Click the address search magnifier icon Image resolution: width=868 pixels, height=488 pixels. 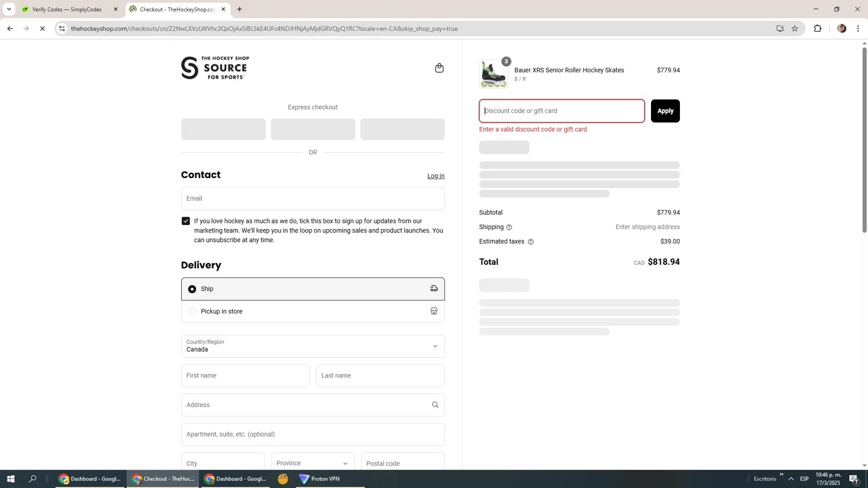point(435,405)
